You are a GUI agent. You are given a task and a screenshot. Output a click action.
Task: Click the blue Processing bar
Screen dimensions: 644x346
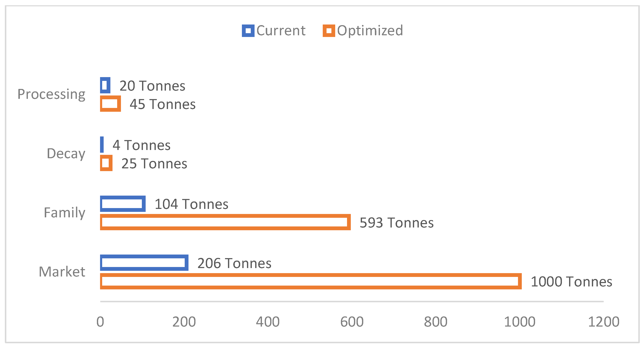tap(105, 85)
